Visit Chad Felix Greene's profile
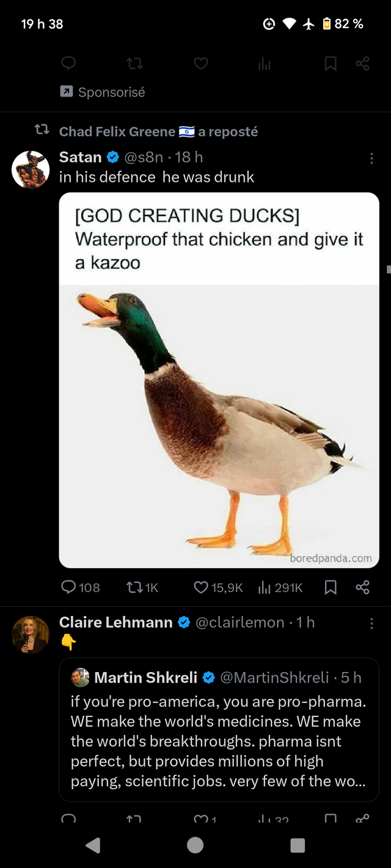Image resolution: width=391 pixels, height=868 pixels. (117, 131)
